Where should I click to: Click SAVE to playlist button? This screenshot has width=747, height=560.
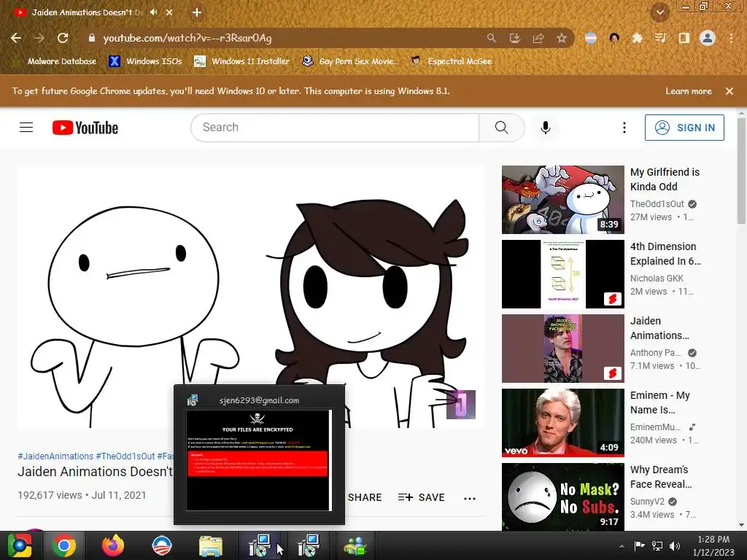[421, 497]
